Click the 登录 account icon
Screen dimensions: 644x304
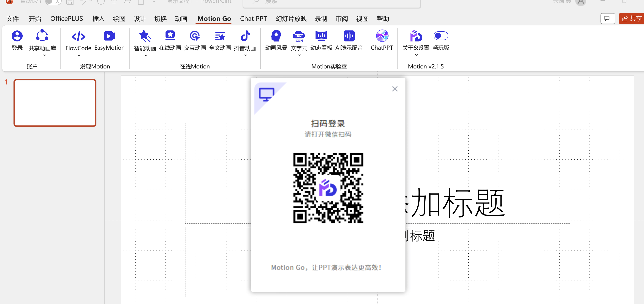tap(17, 36)
